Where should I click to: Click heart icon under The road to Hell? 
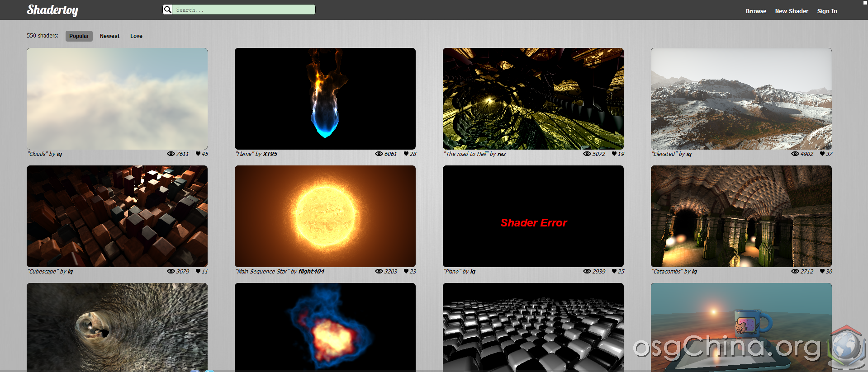(614, 154)
